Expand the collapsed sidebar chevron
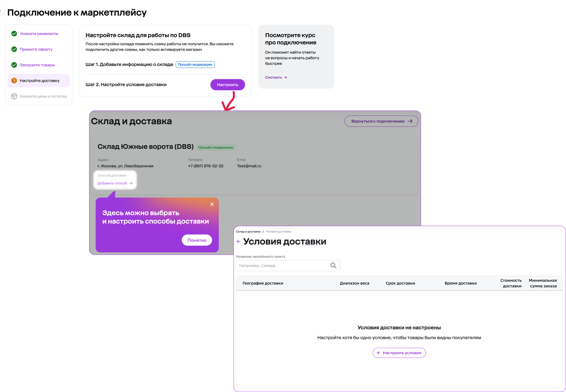This screenshot has height=392, width=566. [1, 11]
